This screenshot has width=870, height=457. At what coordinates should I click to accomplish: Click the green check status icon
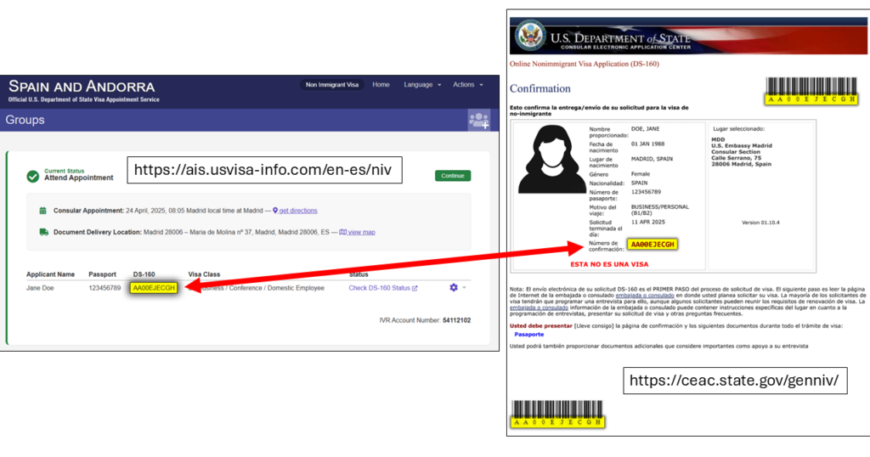click(33, 176)
